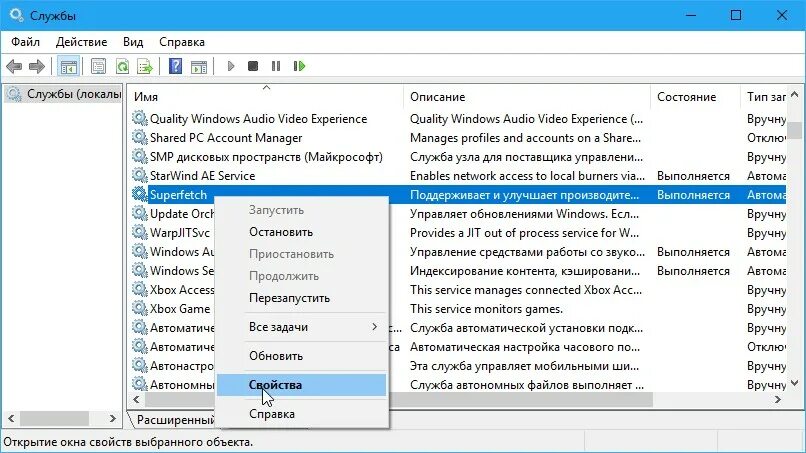Click gear icon of SMP дисковых пространств
This screenshot has width=806, height=453.
tap(139, 156)
